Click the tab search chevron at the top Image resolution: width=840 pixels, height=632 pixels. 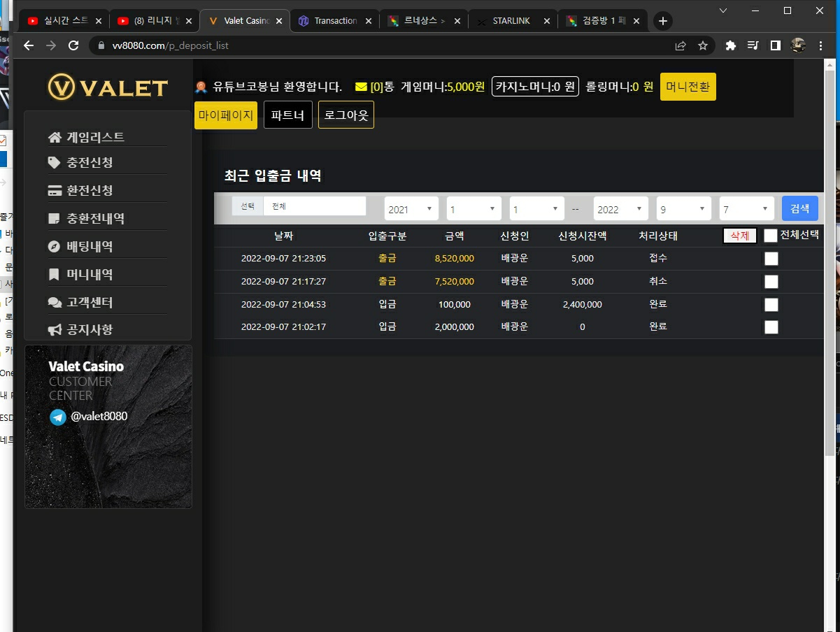pos(722,10)
